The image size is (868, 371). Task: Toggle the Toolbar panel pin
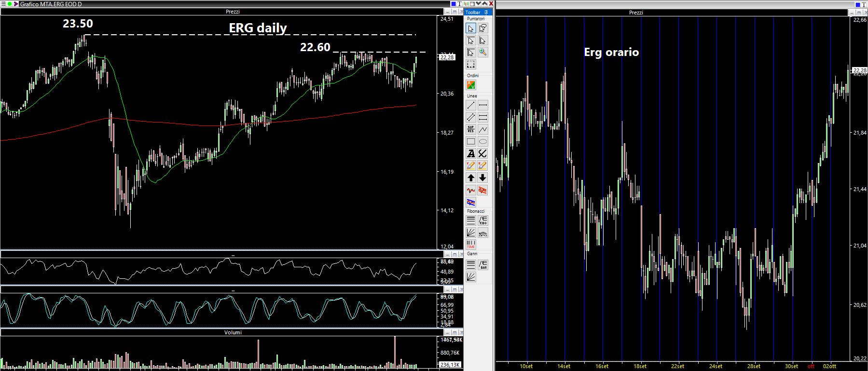(x=486, y=13)
